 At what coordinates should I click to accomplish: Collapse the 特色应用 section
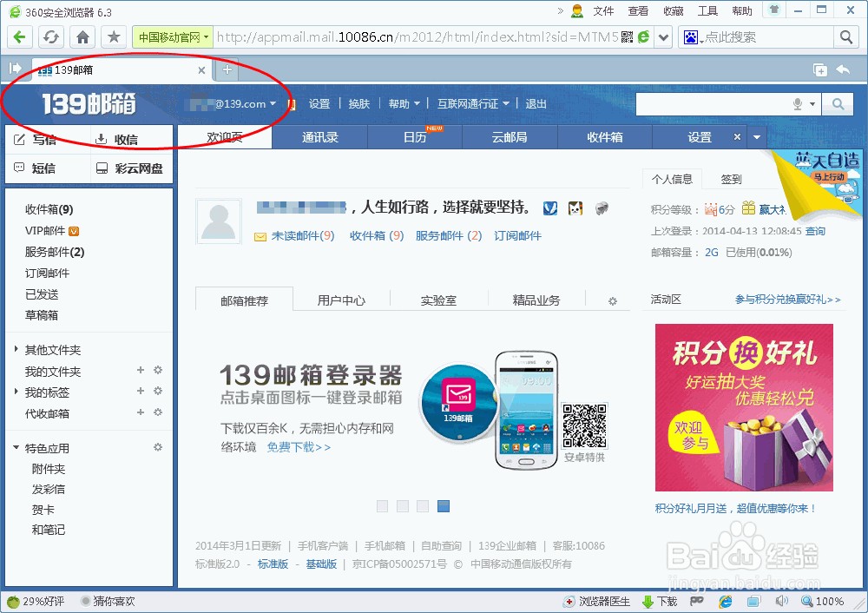[x=16, y=447]
